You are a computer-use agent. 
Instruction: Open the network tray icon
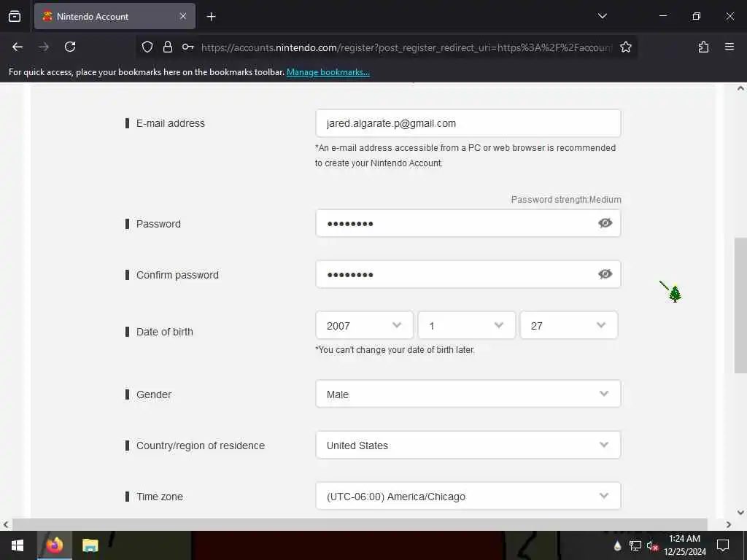pos(635,545)
